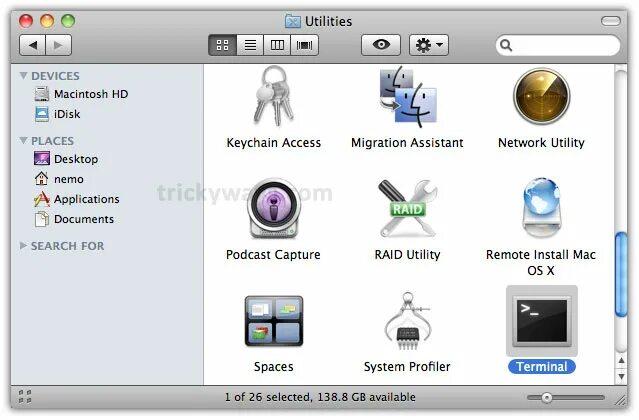
Task: Click the Migration Assistant label
Action: (408, 143)
